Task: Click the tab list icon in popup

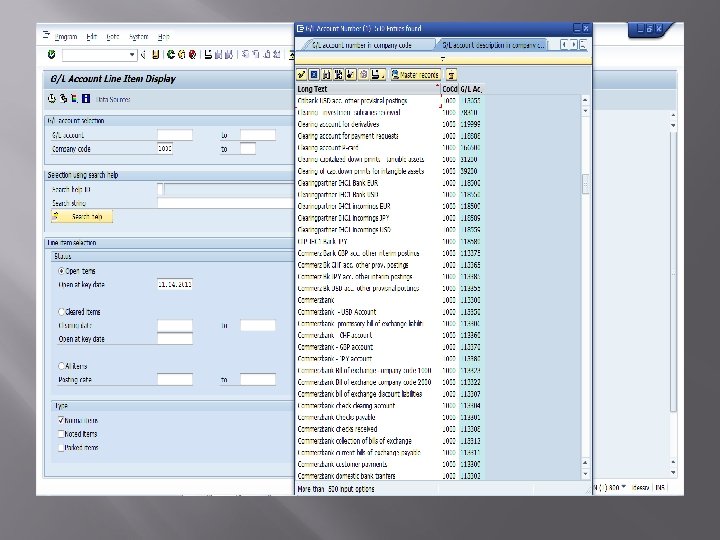Action: [583, 45]
